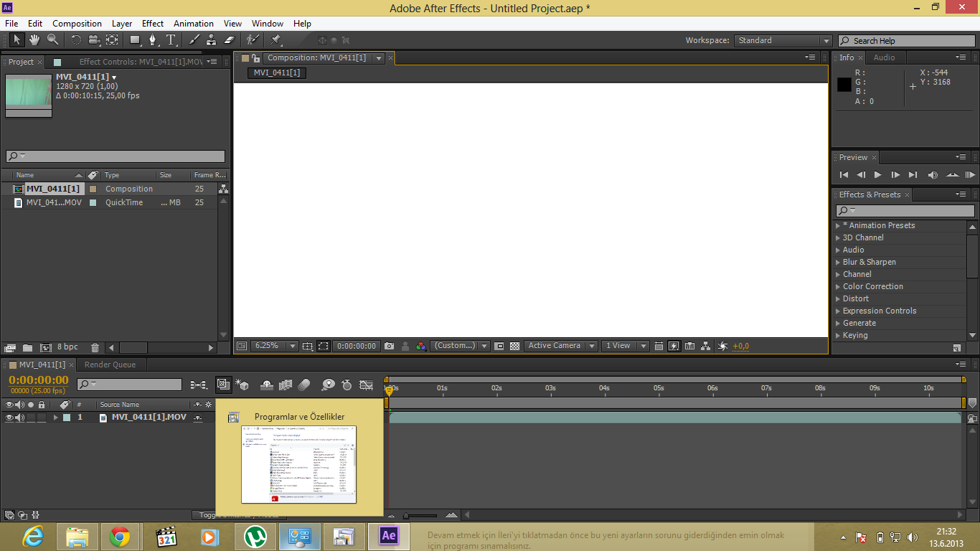This screenshot has width=980, height=551.
Task: Mute audio of MVI_0411[1].MOV layer
Action: click(20, 418)
